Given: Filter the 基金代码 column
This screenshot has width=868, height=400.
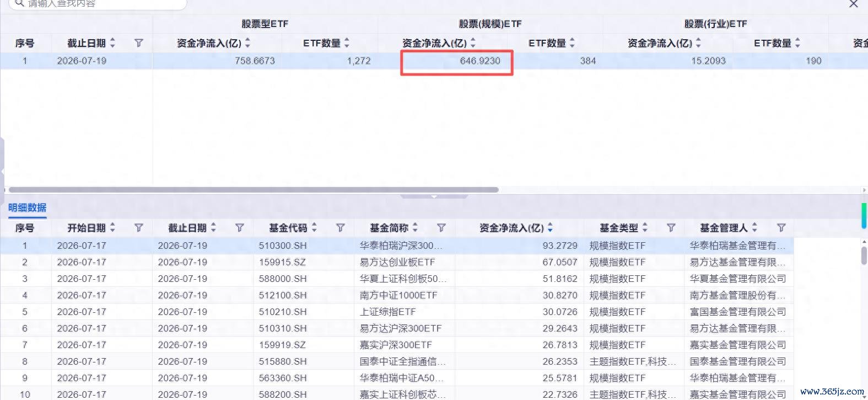Looking at the screenshot, I should coord(341,228).
